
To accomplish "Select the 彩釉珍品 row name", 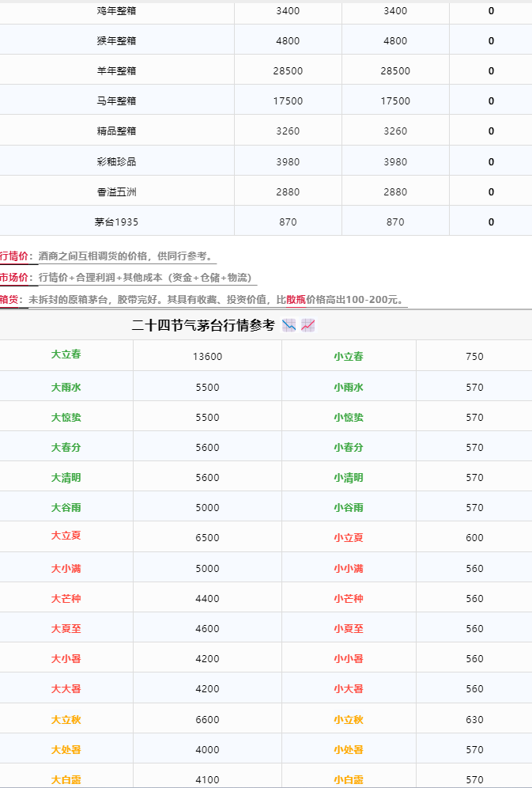I will coord(116,162).
